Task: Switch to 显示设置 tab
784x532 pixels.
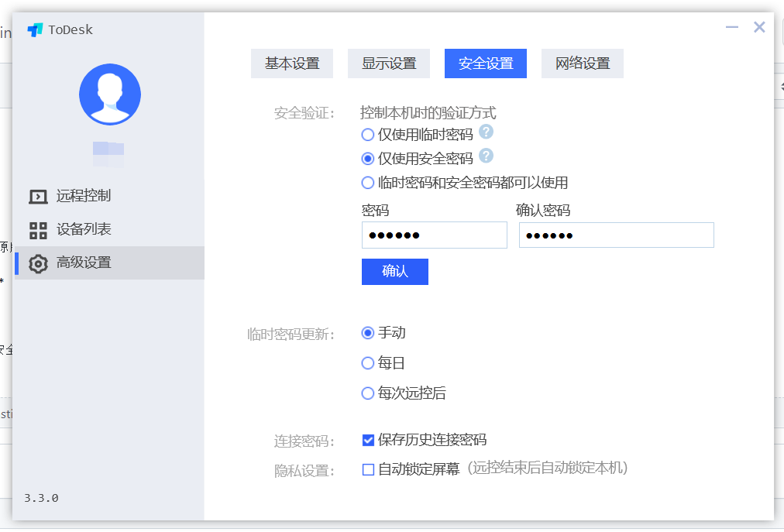Action: pyautogui.click(x=389, y=63)
